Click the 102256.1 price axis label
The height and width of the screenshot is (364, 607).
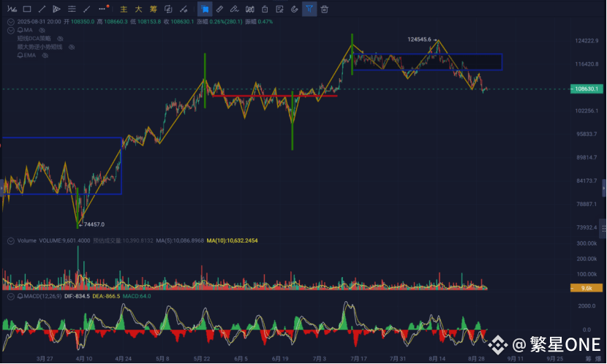click(x=586, y=110)
